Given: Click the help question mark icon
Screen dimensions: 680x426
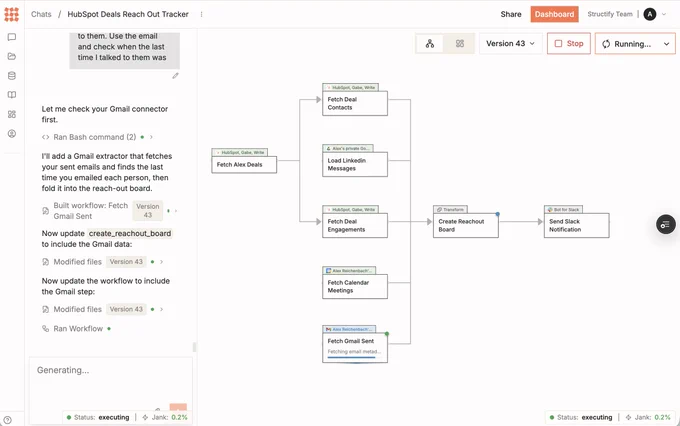Looking at the screenshot, I should (x=7, y=420).
